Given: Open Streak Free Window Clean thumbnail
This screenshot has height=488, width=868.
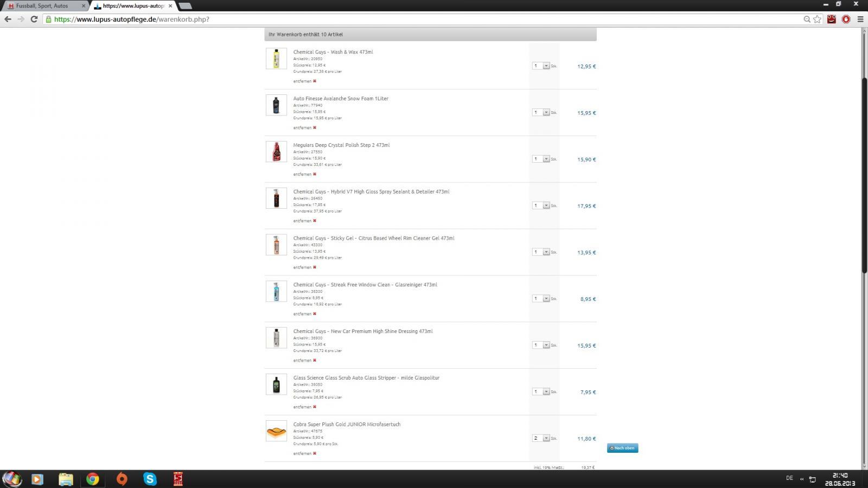Looking at the screenshot, I should [276, 292].
